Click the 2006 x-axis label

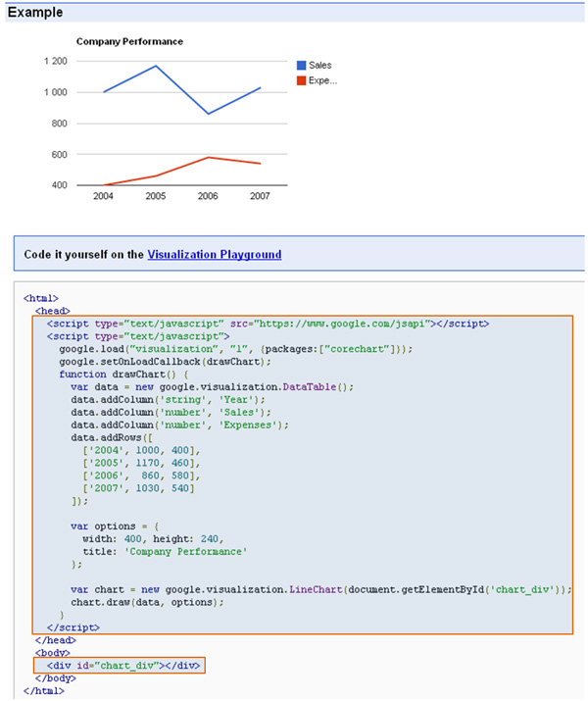[208, 196]
